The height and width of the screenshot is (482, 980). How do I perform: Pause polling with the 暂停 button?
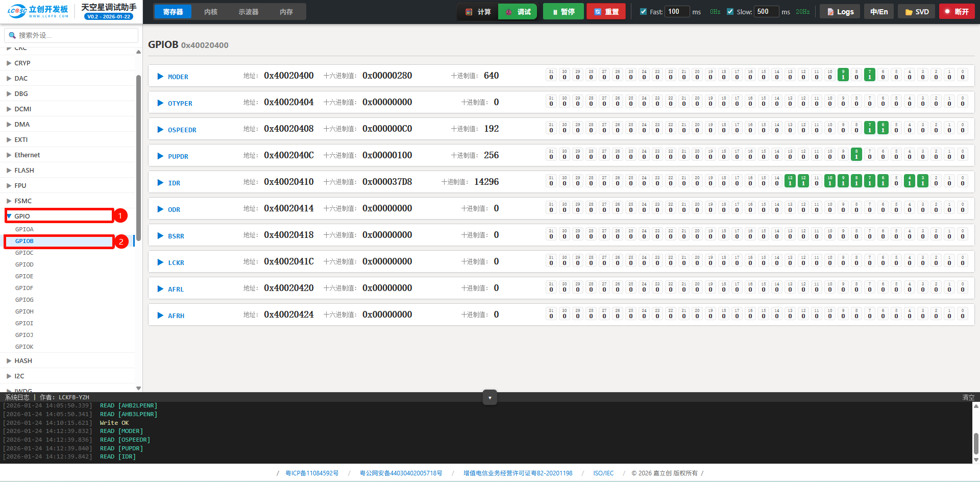point(563,12)
